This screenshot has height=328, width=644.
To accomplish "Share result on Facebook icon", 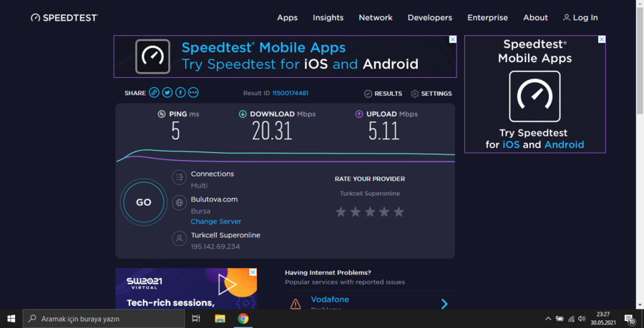I will pos(180,93).
